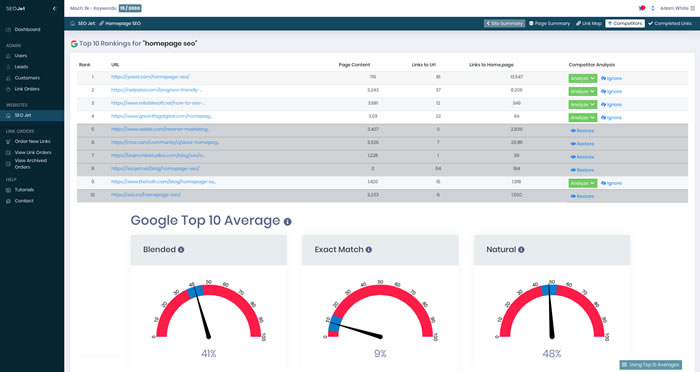Open the yoast.com homepage-seo URL link
The height and width of the screenshot is (372, 700).
(x=150, y=77)
